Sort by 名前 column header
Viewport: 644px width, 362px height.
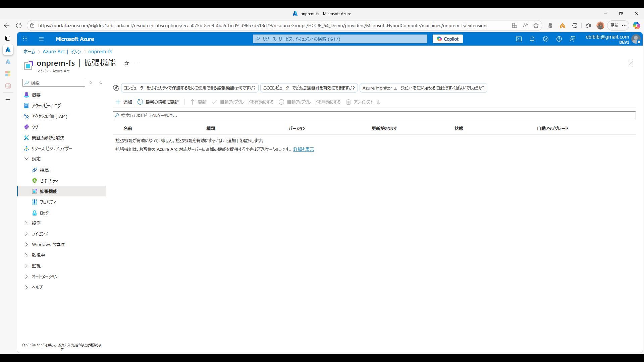pyautogui.click(x=128, y=128)
